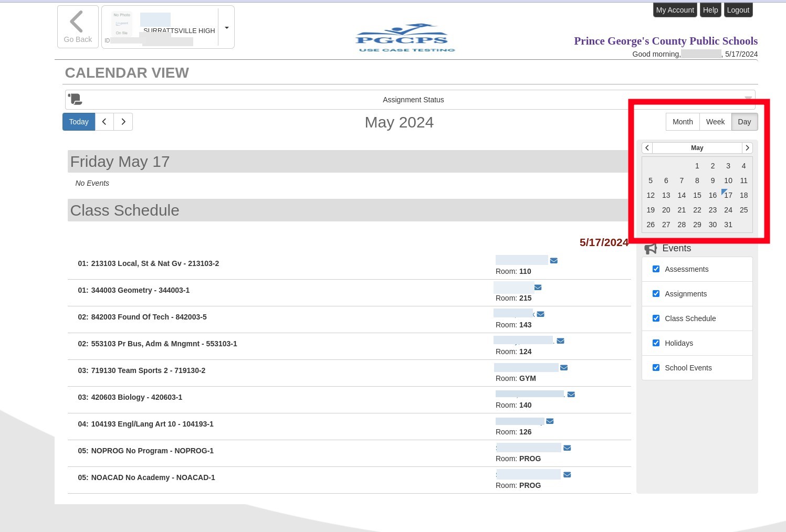The width and height of the screenshot is (786, 532).
Task: Click the Today button
Action: point(79,122)
